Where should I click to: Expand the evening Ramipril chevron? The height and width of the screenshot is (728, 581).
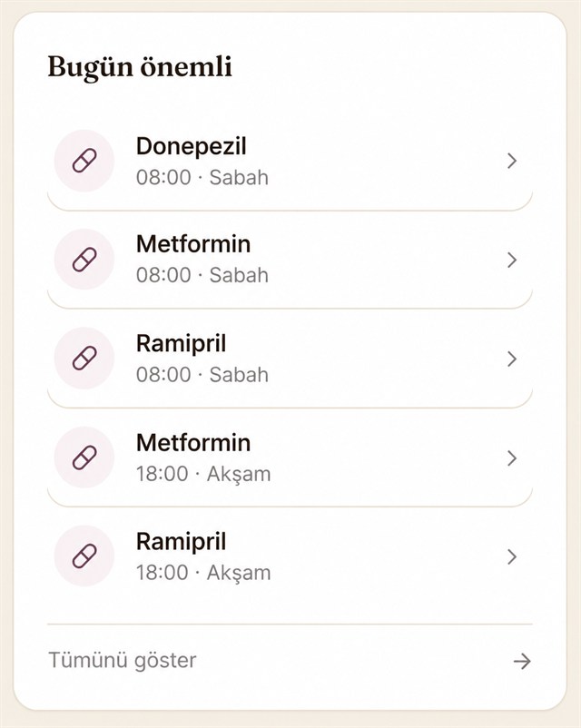pyautogui.click(x=512, y=556)
